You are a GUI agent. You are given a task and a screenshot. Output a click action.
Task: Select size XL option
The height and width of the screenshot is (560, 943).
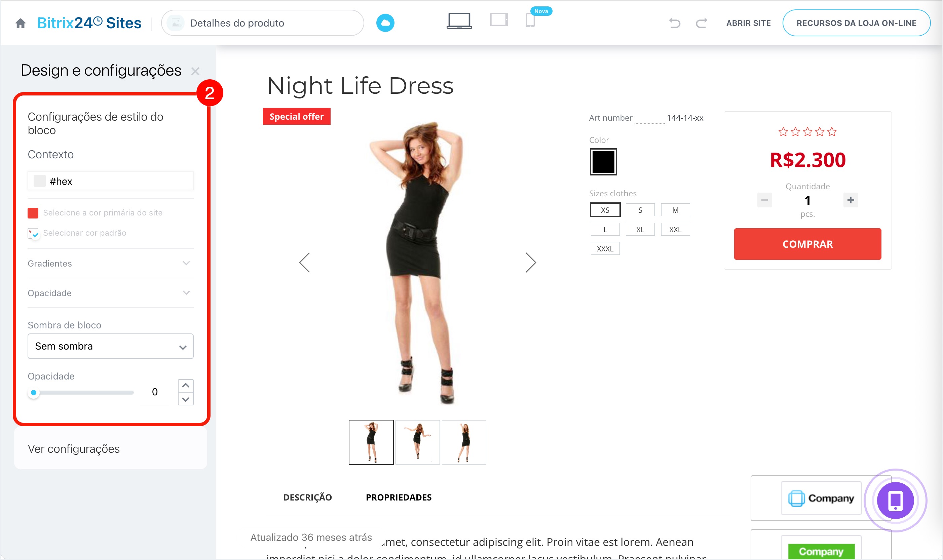(x=640, y=230)
